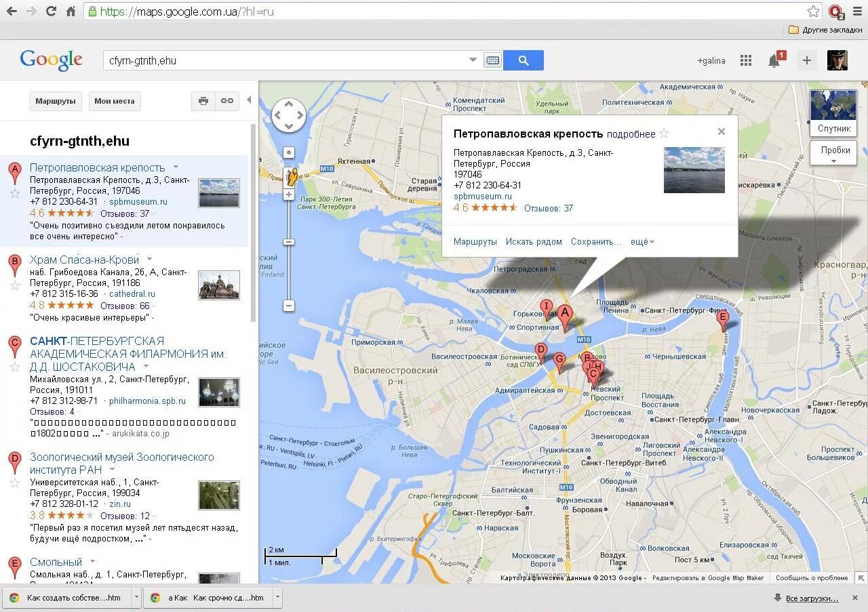The width and height of the screenshot is (868, 612).
Task: Select map marker I
Action: click(546, 308)
